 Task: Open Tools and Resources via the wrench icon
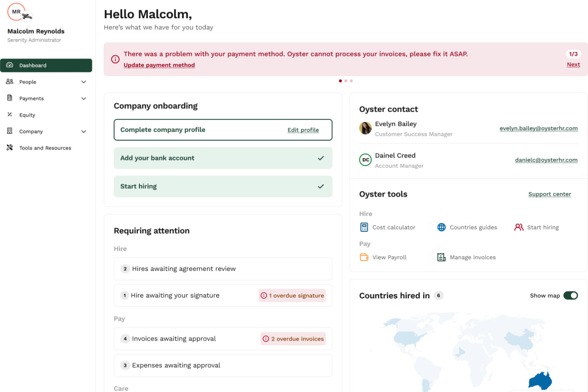coord(10,147)
